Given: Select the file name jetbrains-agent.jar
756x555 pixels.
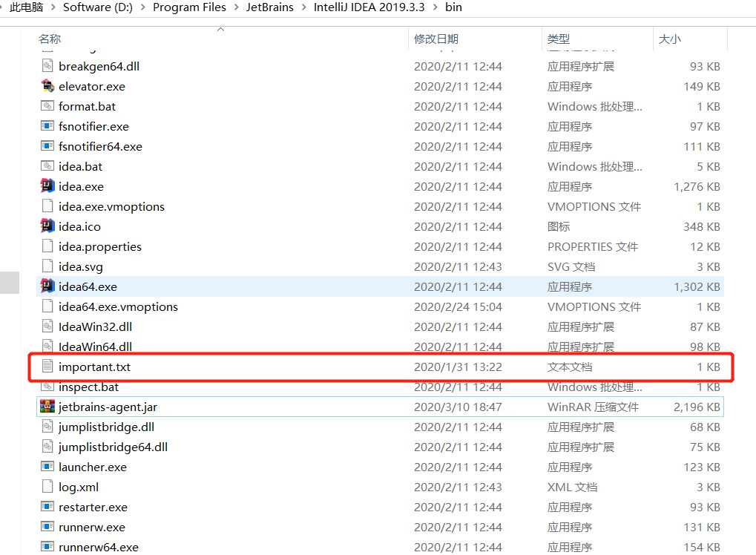Looking at the screenshot, I should point(108,407).
